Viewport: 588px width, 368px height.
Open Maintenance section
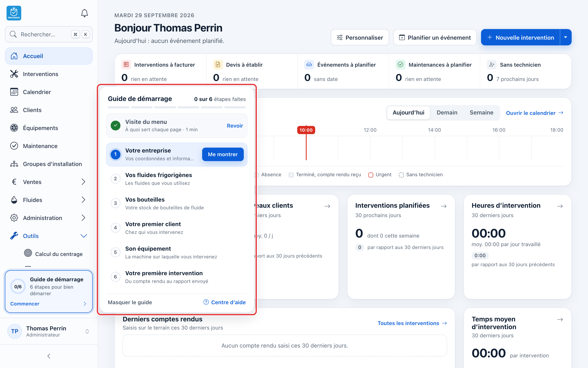point(49,146)
